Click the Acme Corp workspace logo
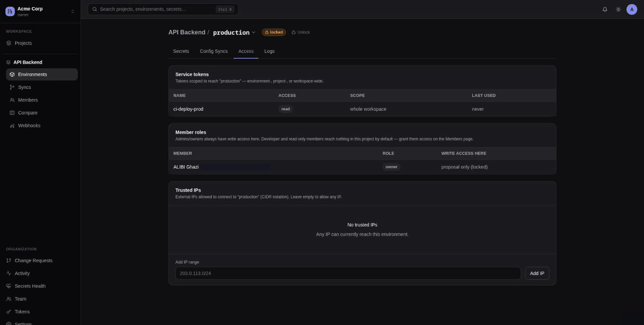 10,11
